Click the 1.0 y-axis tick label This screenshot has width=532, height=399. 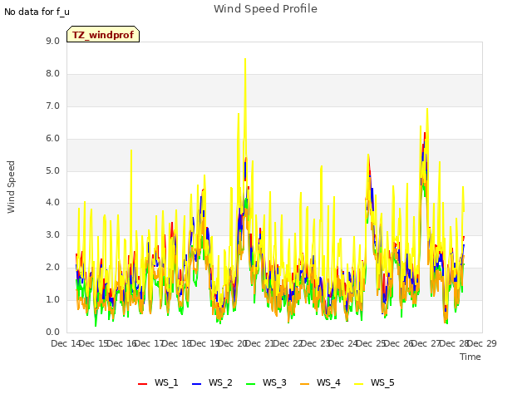tap(52, 300)
